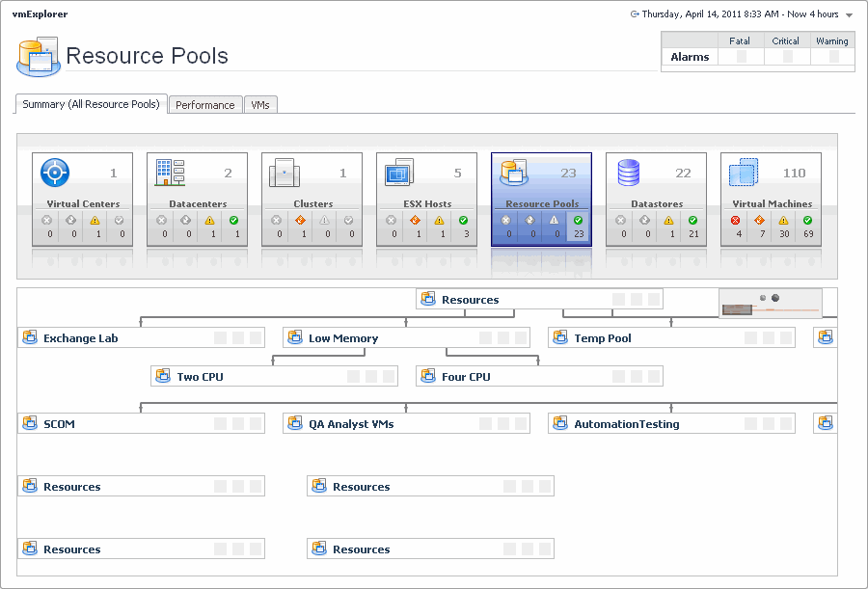Open the Virtual Centers tile icon

55,174
